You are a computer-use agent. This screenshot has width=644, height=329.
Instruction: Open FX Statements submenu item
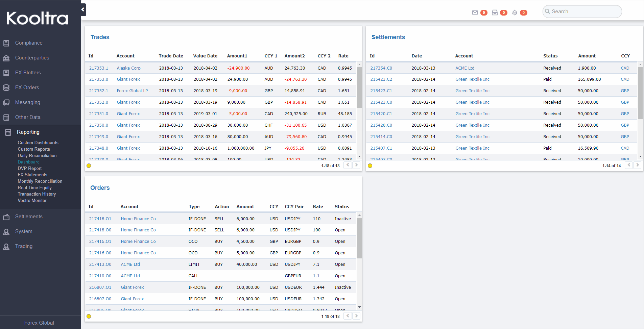point(32,175)
